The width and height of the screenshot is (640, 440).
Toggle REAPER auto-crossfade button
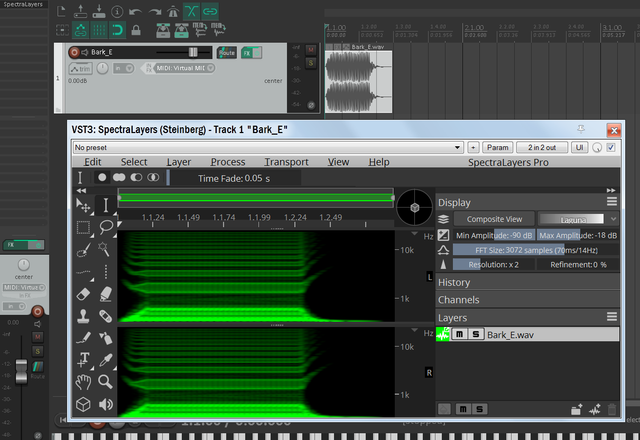click(x=191, y=11)
